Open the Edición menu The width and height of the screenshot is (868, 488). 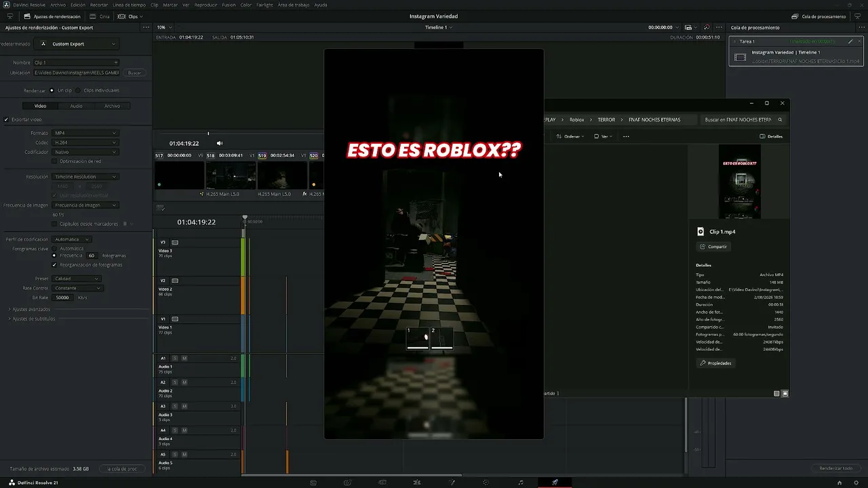78,5
